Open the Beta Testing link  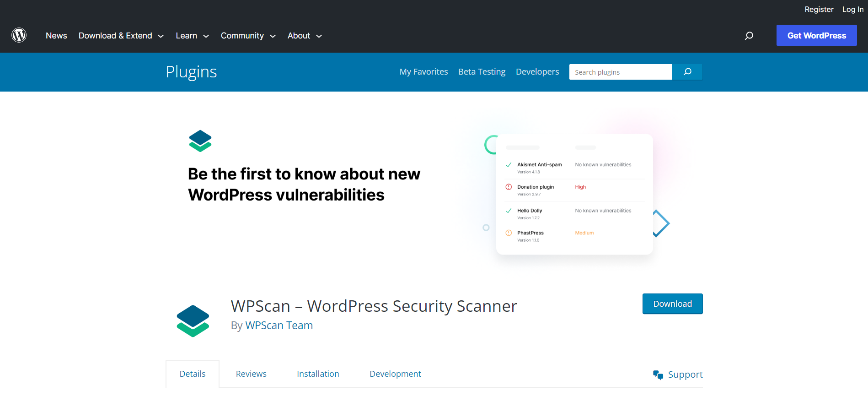(482, 72)
